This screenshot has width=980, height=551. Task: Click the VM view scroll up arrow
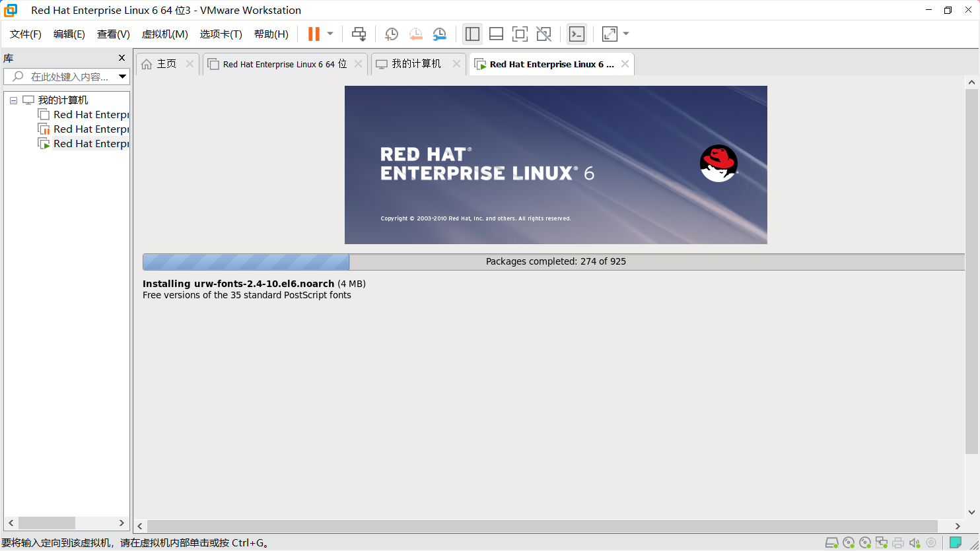point(971,82)
